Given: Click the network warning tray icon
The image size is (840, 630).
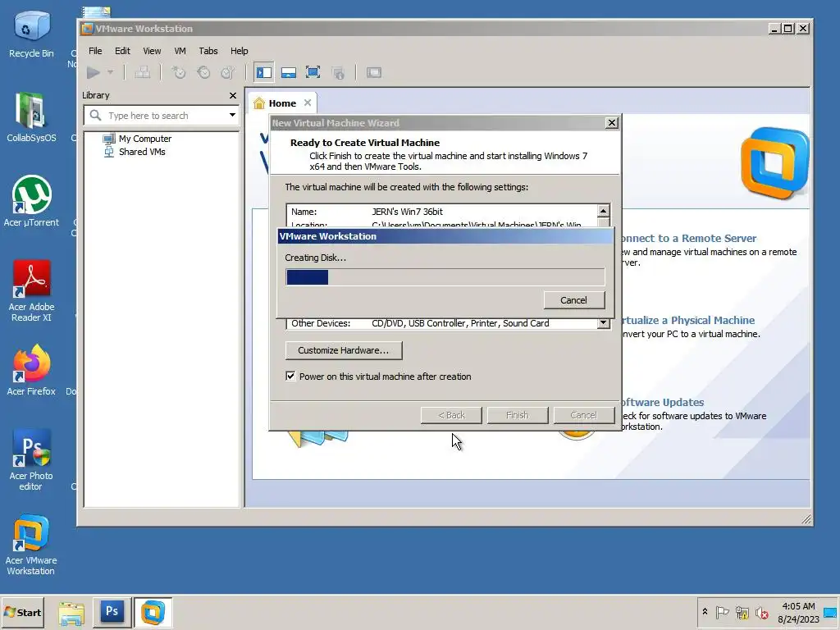Looking at the screenshot, I should click(742, 612).
